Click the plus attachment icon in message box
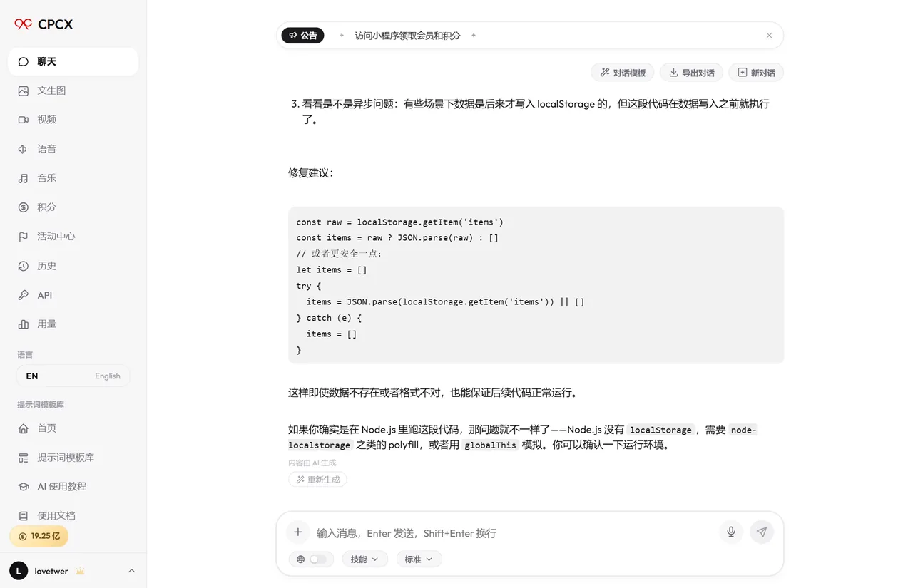Image resolution: width=913 pixels, height=588 pixels. (298, 532)
